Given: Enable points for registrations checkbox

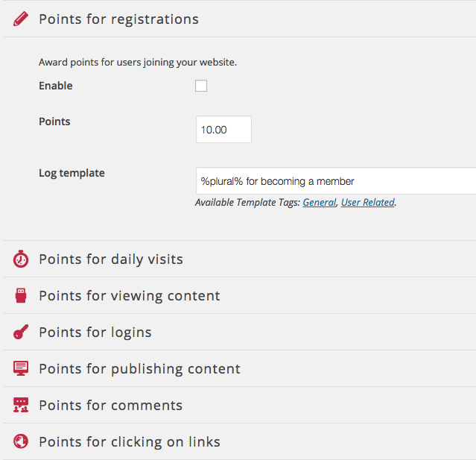Looking at the screenshot, I should pos(201,86).
